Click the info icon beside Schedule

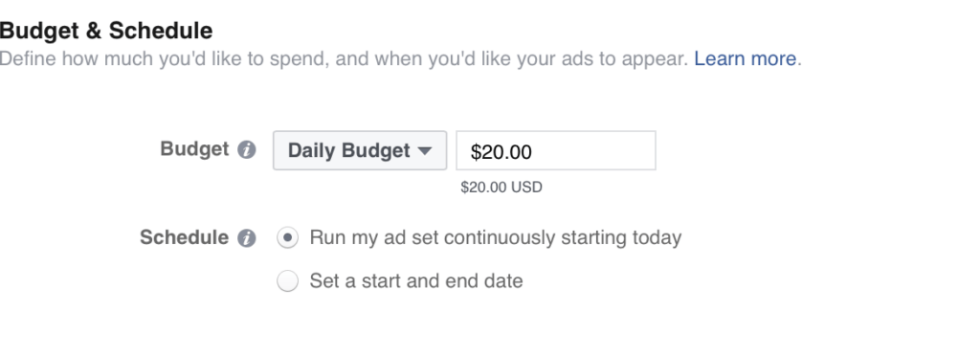click(246, 238)
